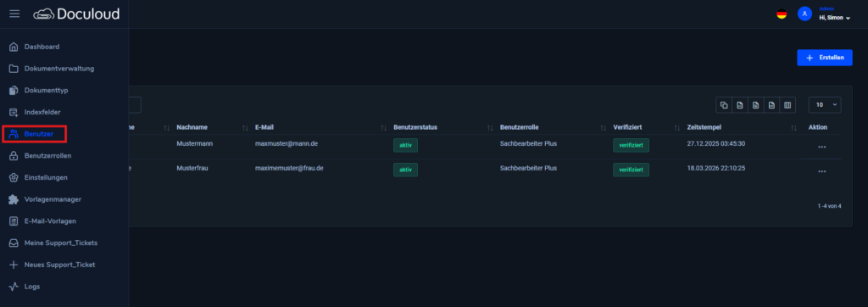
Task: Sort by the Benutzerrolle column arrows
Action: click(x=604, y=128)
